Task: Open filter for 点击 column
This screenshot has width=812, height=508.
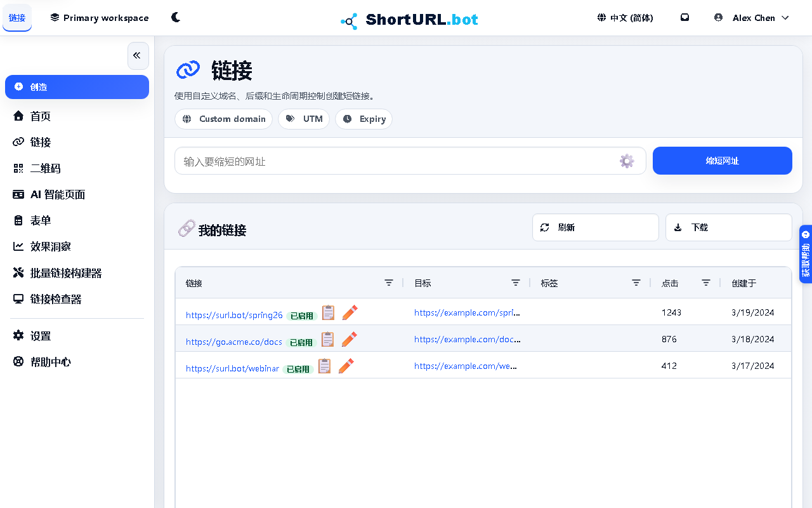Action: tap(706, 283)
